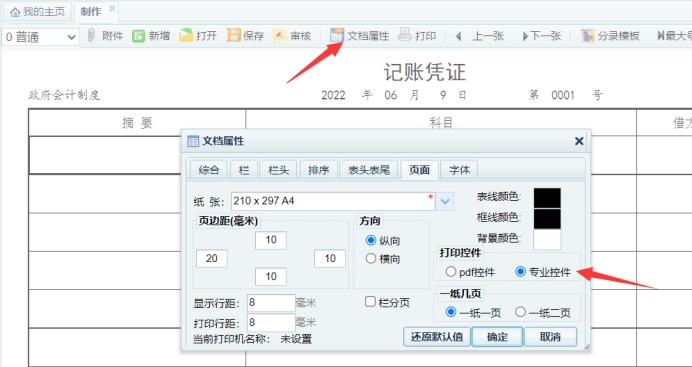Screen dimensions: 692x367
Task: Click the 政府会计制度 label
Action: 64,95
